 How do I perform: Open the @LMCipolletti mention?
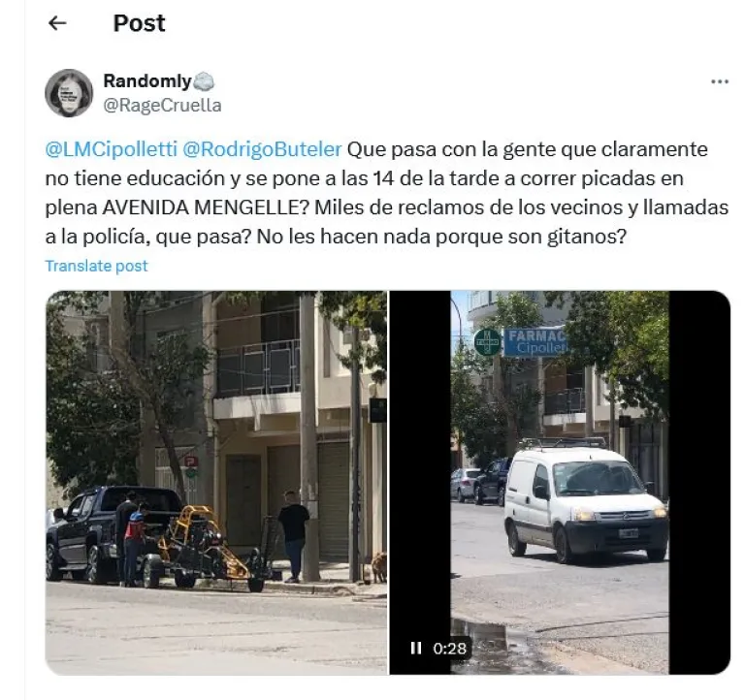tap(112, 149)
